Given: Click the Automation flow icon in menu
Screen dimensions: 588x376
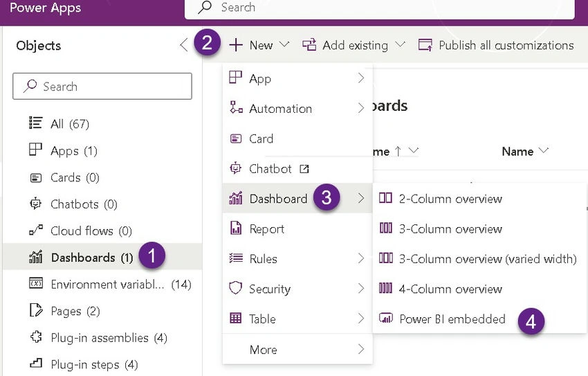Looking at the screenshot, I should click(236, 107).
